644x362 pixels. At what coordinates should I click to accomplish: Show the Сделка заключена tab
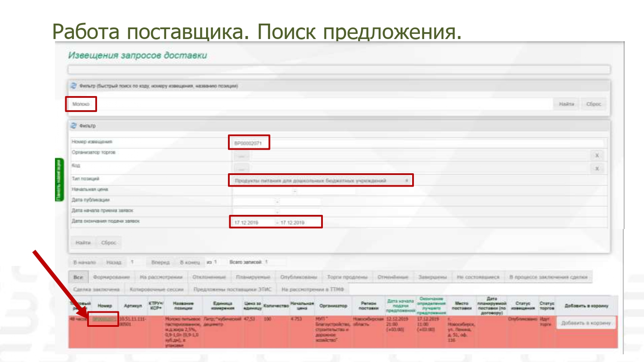click(x=96, y=290)
